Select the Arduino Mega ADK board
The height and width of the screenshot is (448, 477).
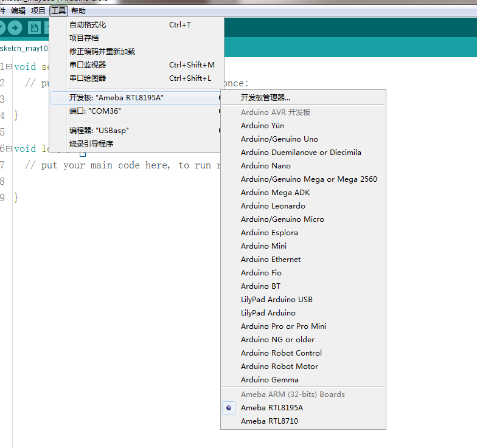tap(303, 192)
